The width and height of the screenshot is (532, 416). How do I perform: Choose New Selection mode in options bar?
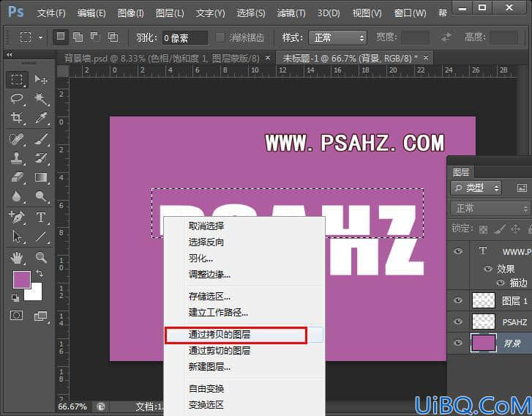[61, 37]
